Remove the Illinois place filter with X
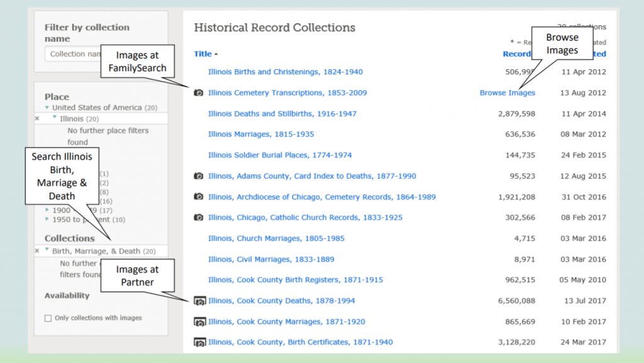The image size is (644, 363). (x=37, y=119)
